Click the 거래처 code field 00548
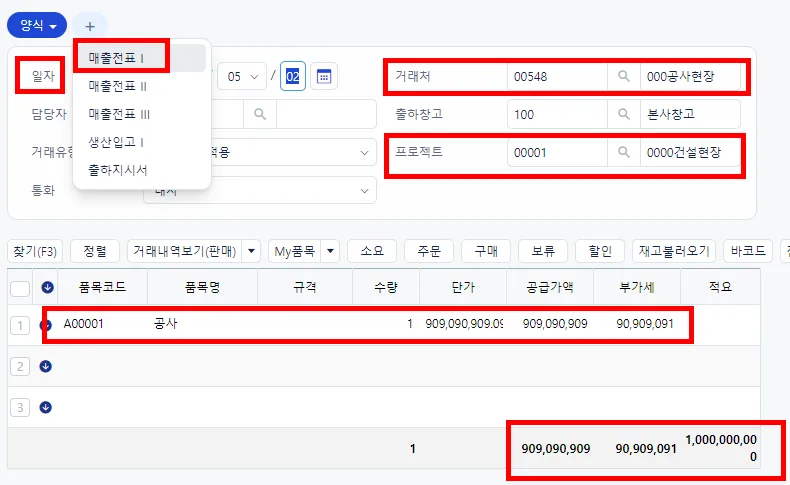This screenshot has height=485, width=790. click(x=557, y=77)
